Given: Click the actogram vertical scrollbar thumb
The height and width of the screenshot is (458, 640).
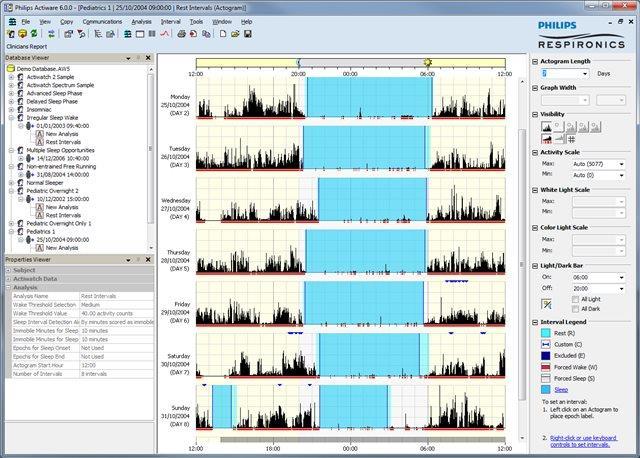Looking at the screenshot, I should click(522, 265).
